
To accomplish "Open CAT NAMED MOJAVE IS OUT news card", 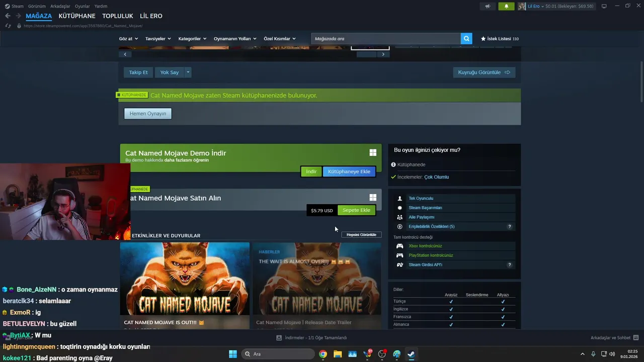I will (185, 286).
